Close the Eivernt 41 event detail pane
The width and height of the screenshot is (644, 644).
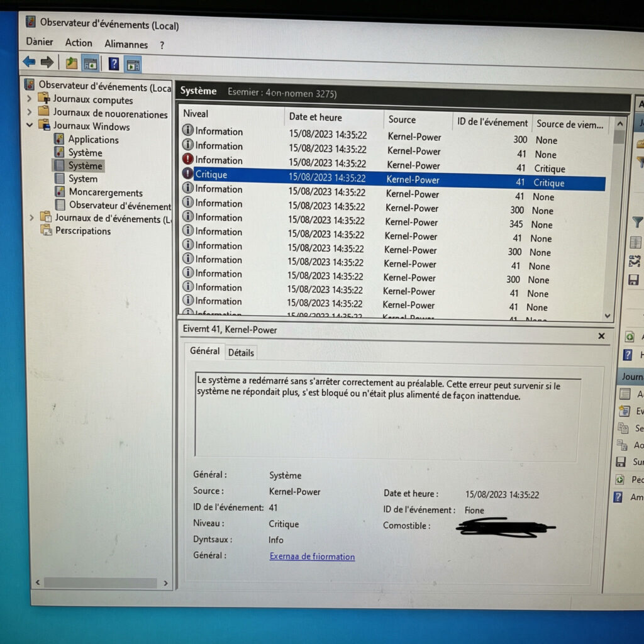click(601, 336)
